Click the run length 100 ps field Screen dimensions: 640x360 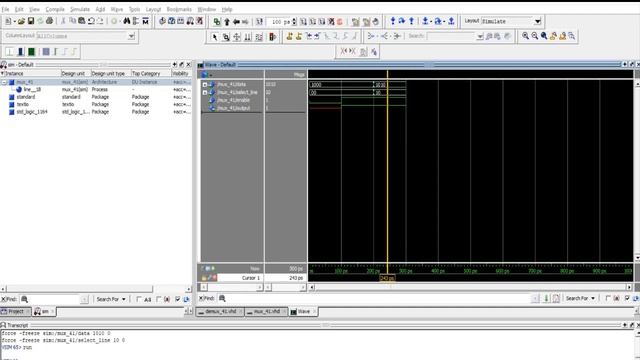pyautogui.click(x=279, y=22)
